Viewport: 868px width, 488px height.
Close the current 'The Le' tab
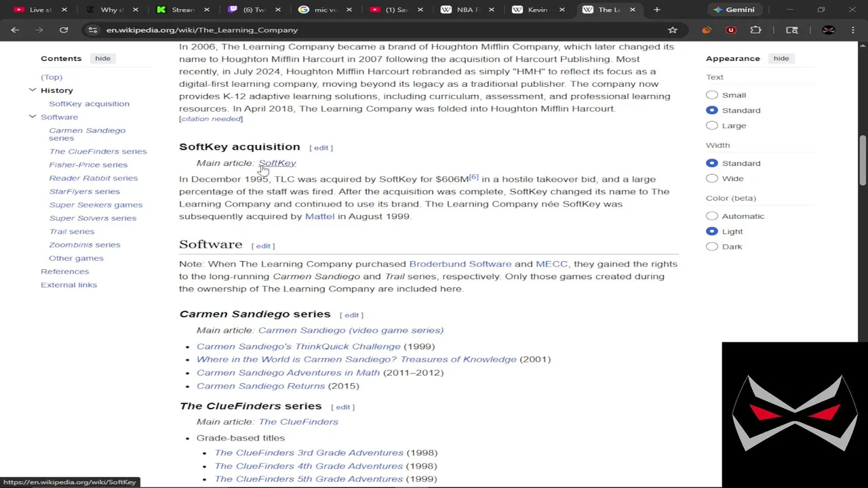633,9
